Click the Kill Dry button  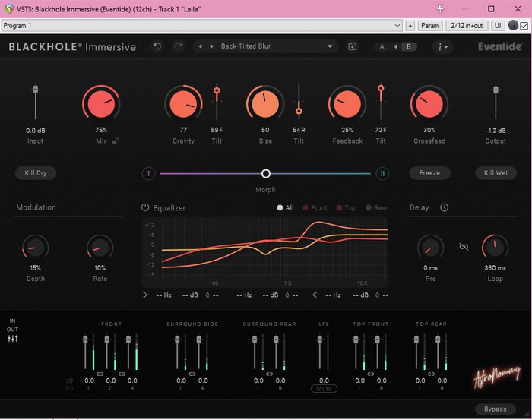[36, 173]
